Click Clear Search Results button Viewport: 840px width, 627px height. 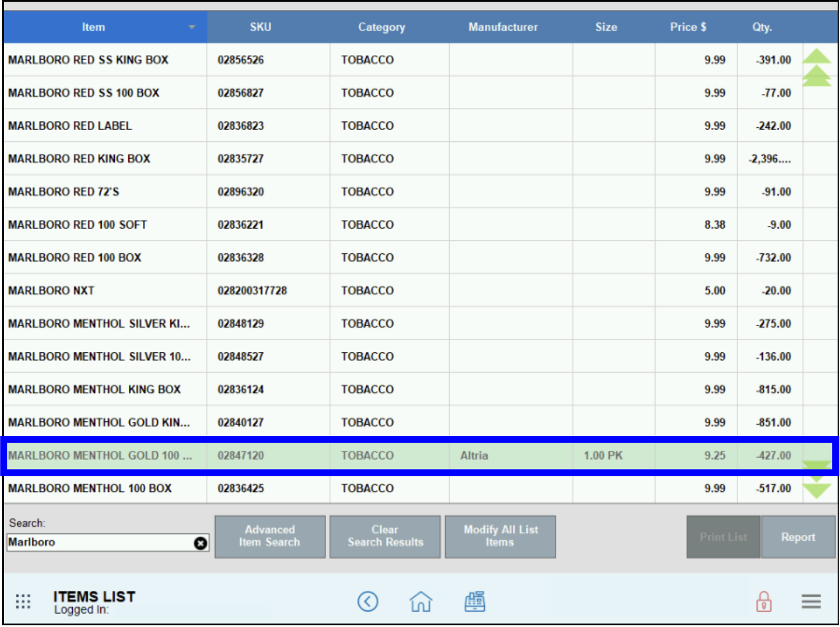coord(385,536)
